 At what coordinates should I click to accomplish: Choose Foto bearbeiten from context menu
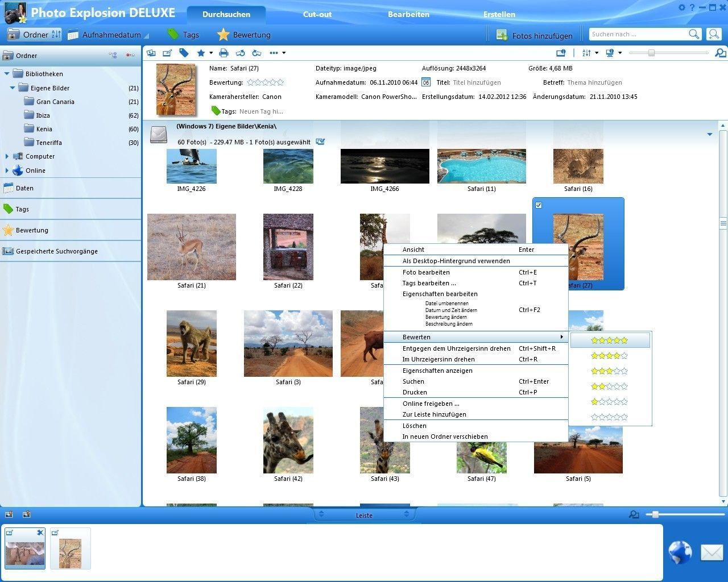point(426,272)
